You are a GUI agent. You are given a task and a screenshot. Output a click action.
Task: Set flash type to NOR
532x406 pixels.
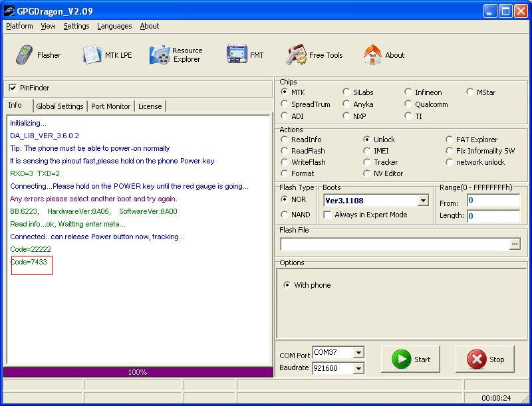click(x=285, y=199)
